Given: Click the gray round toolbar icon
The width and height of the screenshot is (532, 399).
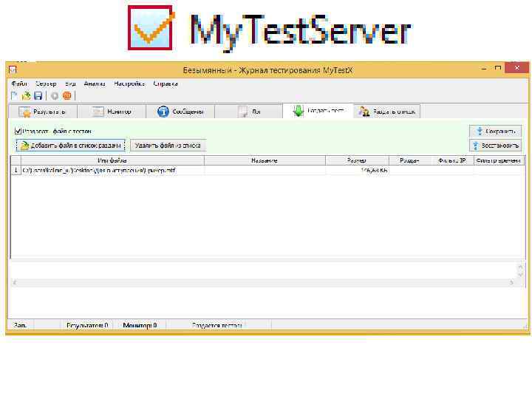Looking at the screenshot, I should pos(54,96).
